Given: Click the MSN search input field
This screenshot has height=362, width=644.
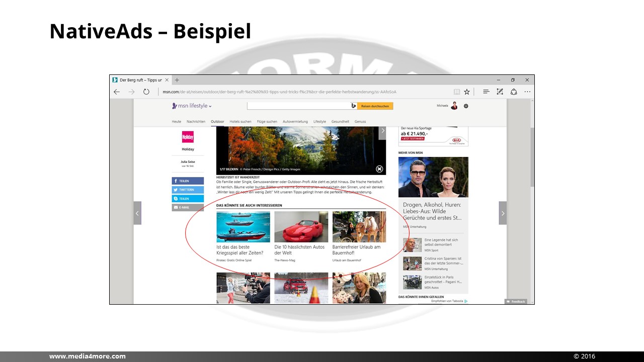Looking at the screenshot, I should [x=298, y=106].
